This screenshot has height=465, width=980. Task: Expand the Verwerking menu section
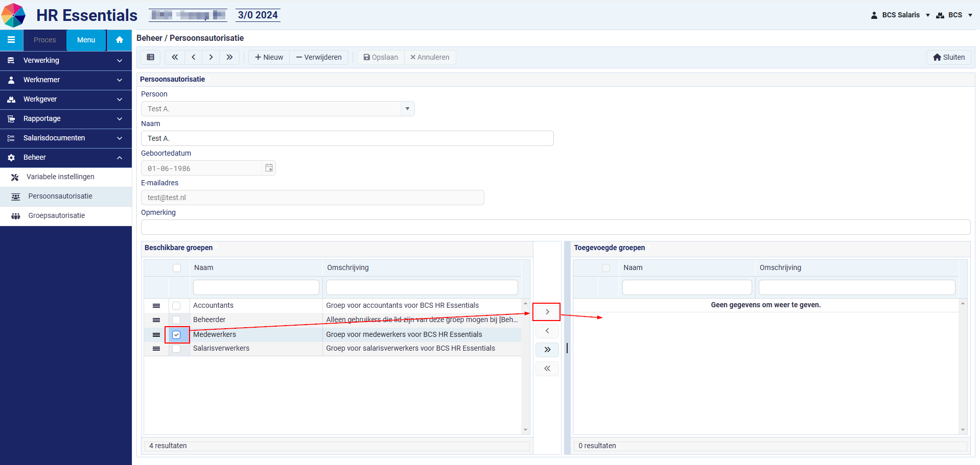click(66, 60)
